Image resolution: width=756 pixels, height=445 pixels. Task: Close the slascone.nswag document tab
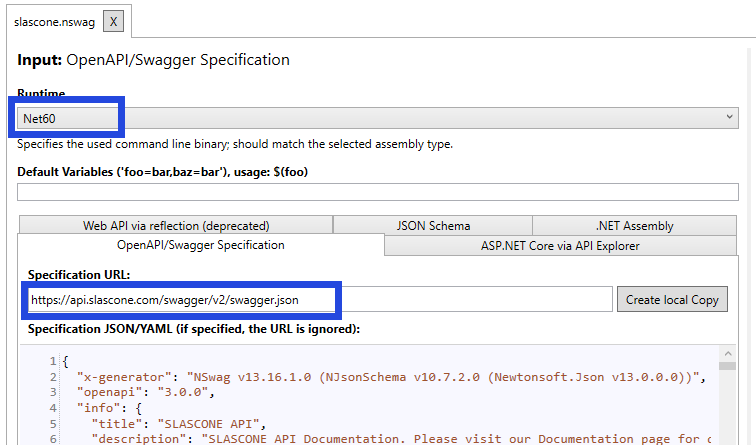click(x=113, y=22)
